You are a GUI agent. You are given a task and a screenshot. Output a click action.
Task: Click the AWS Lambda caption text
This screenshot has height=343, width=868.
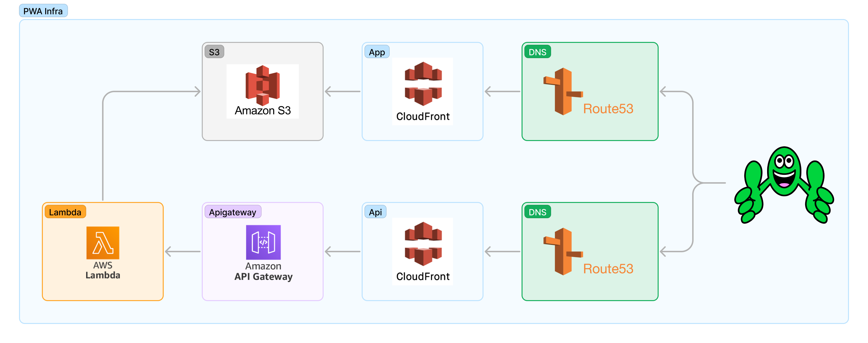[103, 270]
